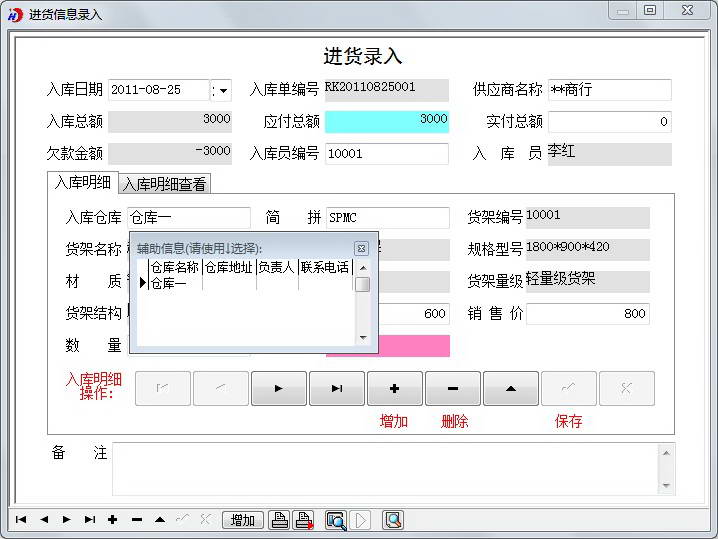Click popup scrollbar thumb

pos(363,284)
